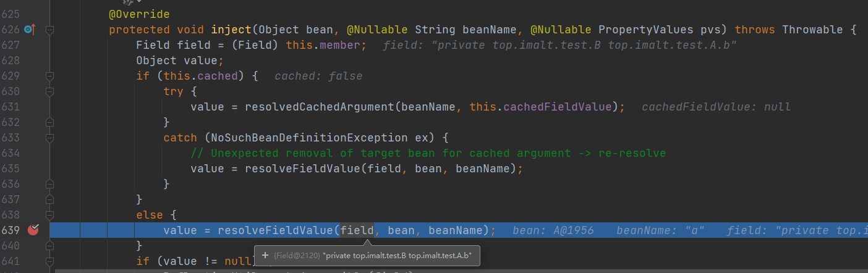Click the fold end marker on line 636

coord(50,184)
